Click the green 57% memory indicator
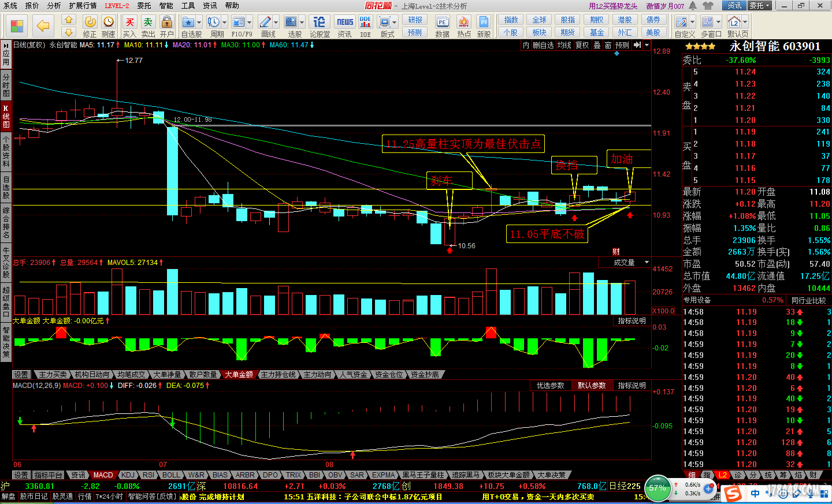The height and width of the screenshot is (504, 832). [x=657, y=488]
